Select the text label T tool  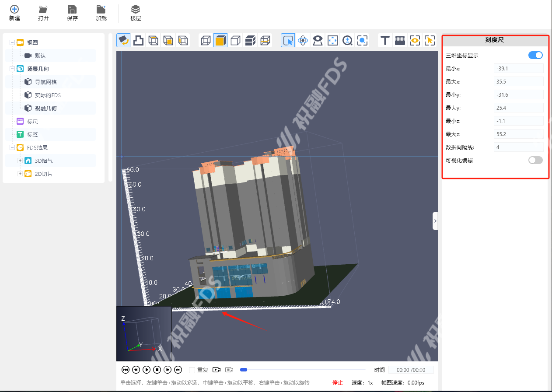point(385,41)
